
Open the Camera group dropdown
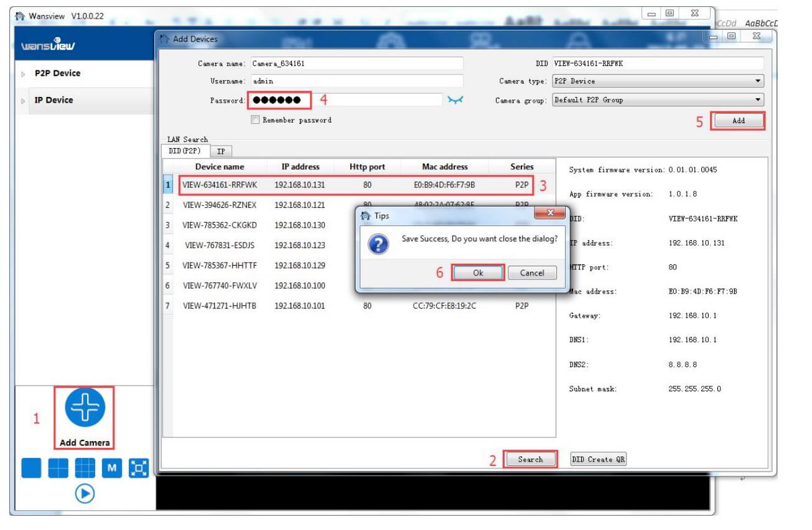coord(658,100)
